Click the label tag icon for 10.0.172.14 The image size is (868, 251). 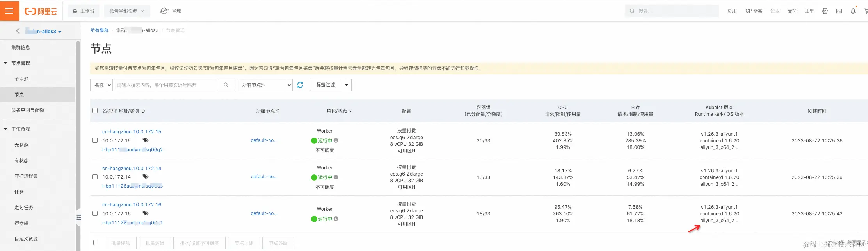pyautogui.click(x=145, y=177)
